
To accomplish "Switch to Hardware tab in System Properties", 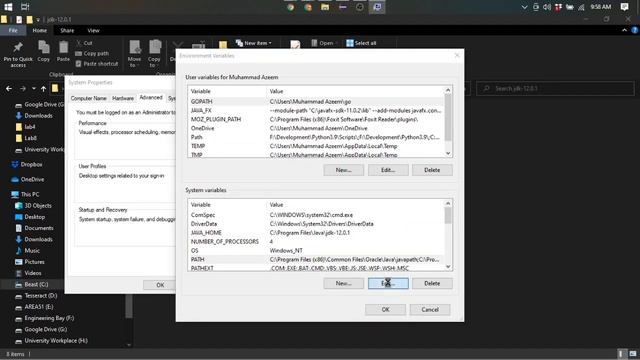I will (x=123, y=98).
